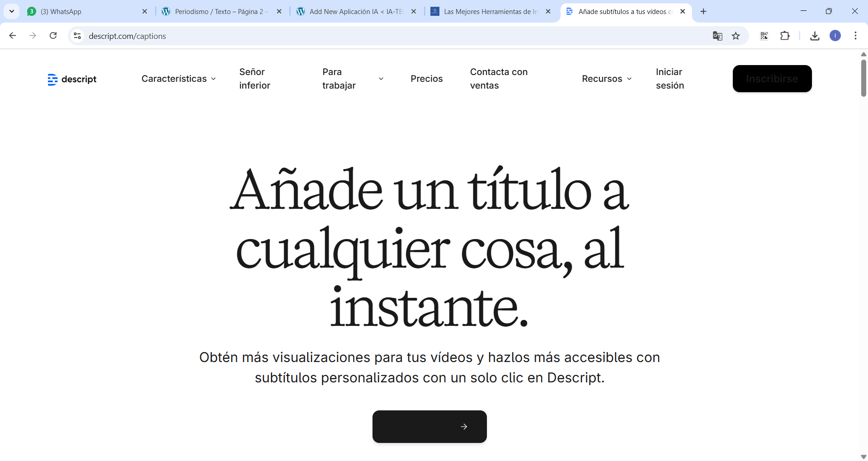
Task: Open the tab search chevron
Action: (12, 11)
